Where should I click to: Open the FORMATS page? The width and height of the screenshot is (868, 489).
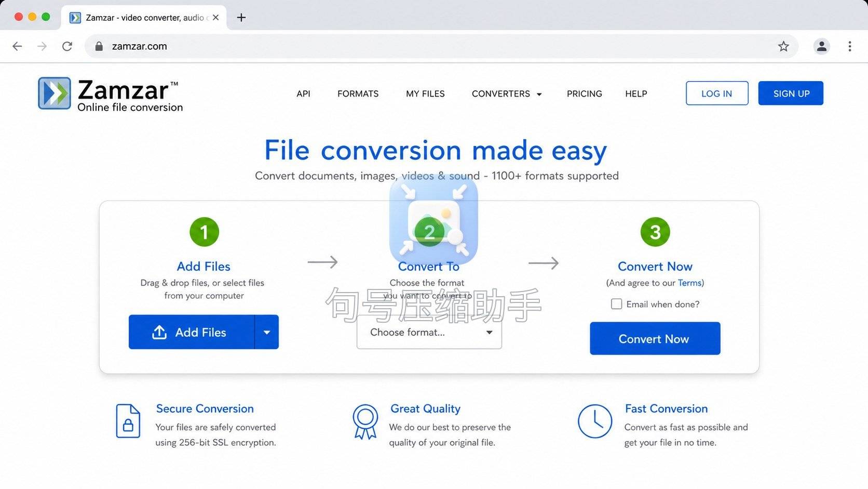[x=358, y=94]
